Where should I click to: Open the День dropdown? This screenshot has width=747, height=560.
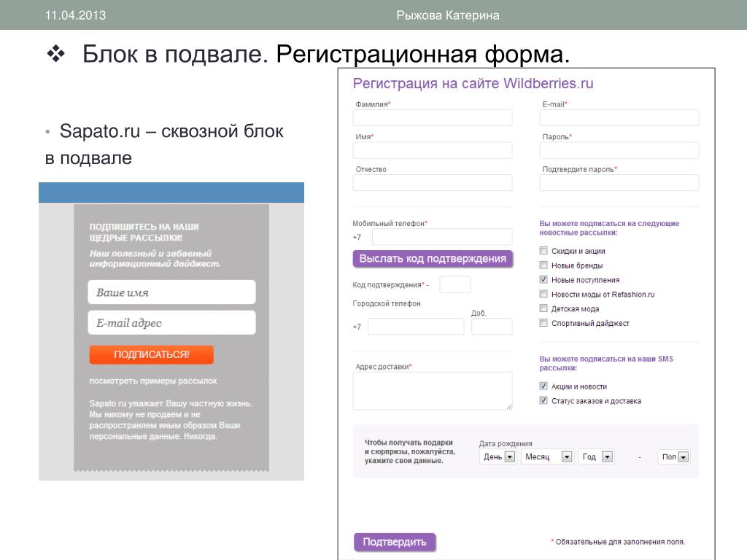coord(498,456)
